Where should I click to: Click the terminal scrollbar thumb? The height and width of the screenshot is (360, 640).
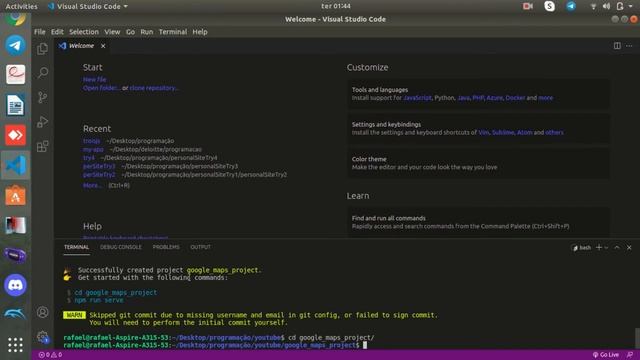[637, 337]
